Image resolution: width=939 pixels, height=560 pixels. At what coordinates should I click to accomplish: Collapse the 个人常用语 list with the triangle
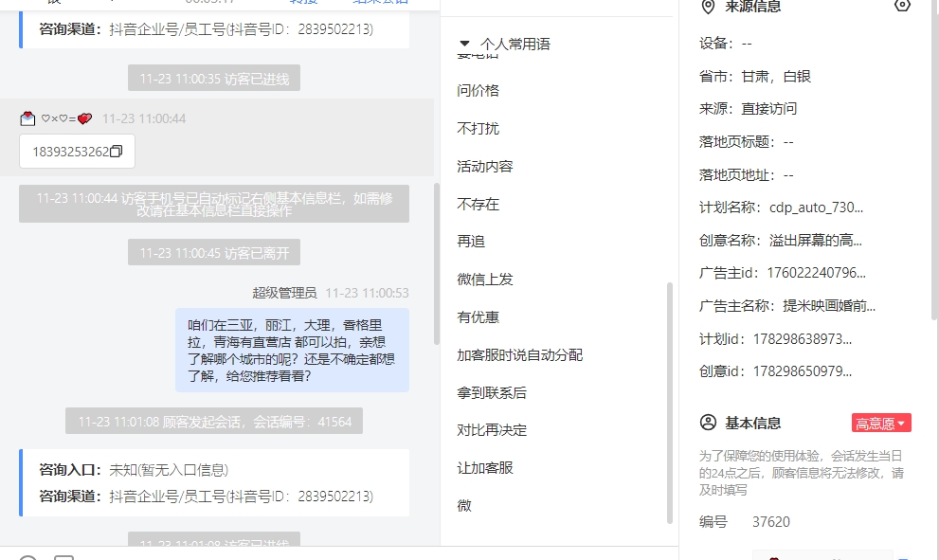[x=464, y=44]
